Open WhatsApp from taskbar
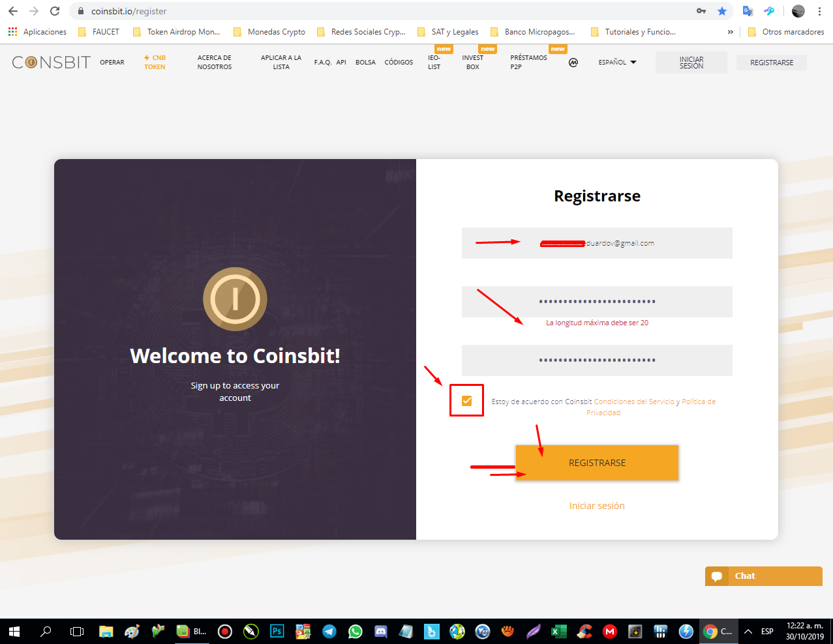Screen dimensions: 833x644 click(356, 631)
